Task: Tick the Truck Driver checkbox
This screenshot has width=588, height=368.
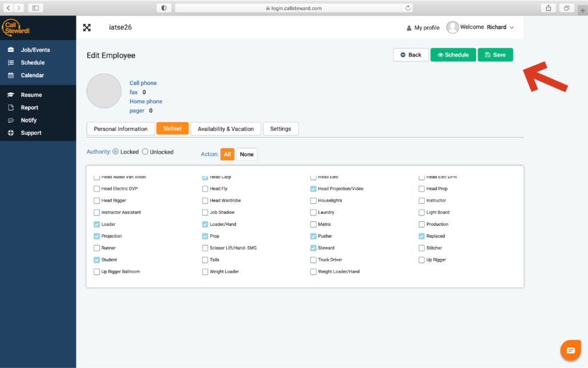Action: [x=313, y=260]
